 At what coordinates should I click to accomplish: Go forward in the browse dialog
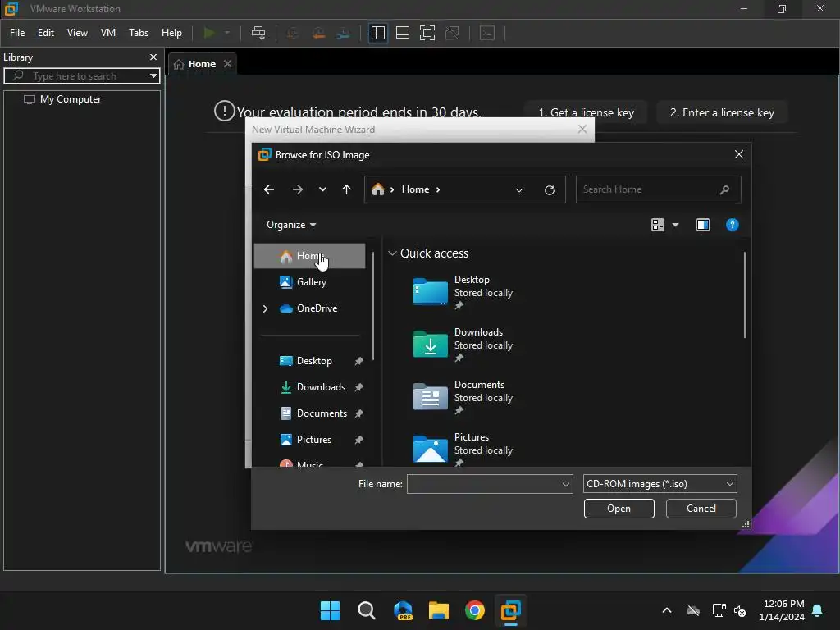297,189
